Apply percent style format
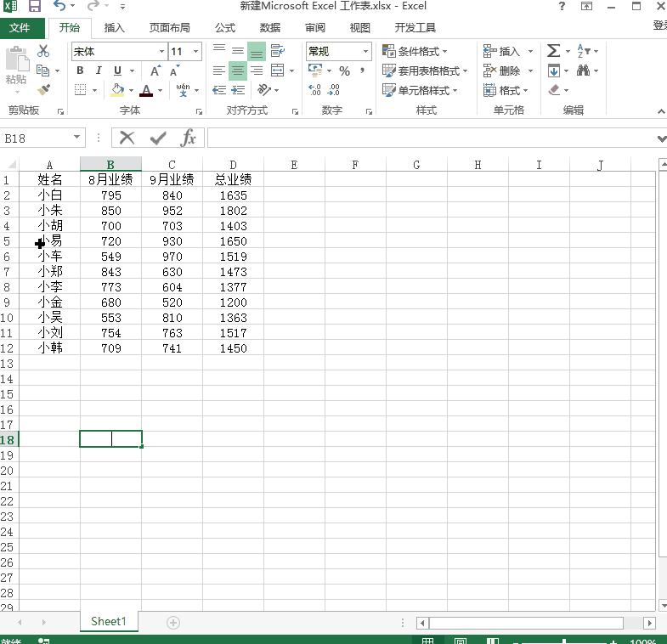This screenshot has width=667, height=644. tap(344, 71)
